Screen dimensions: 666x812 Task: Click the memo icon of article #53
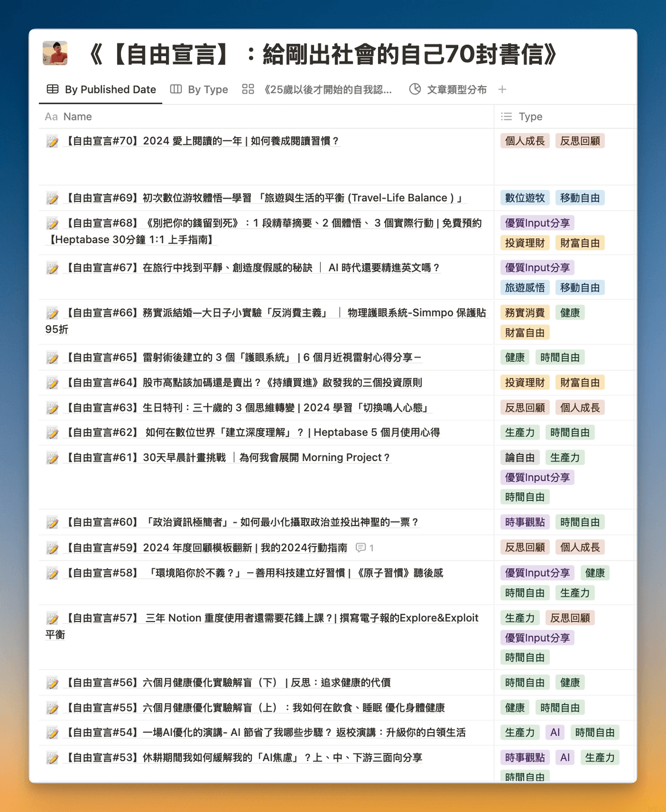point(52,758)
